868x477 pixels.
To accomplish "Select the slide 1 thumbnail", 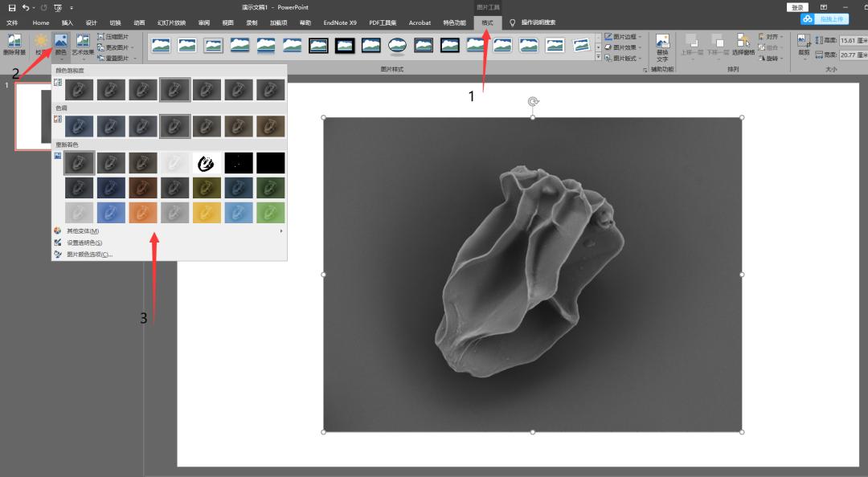I will point(32,116).
